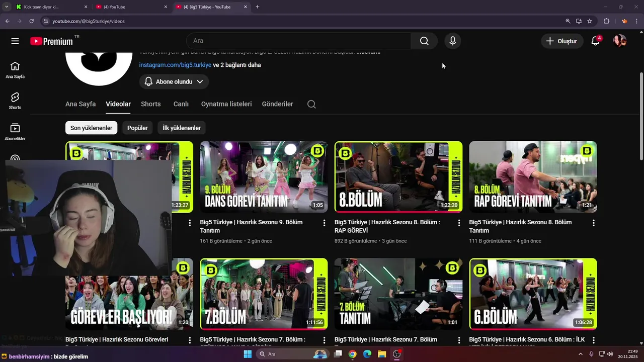644x362 pixels.
Task: Open the ve 2 bağlantı daha links
Action: [237, 65]
